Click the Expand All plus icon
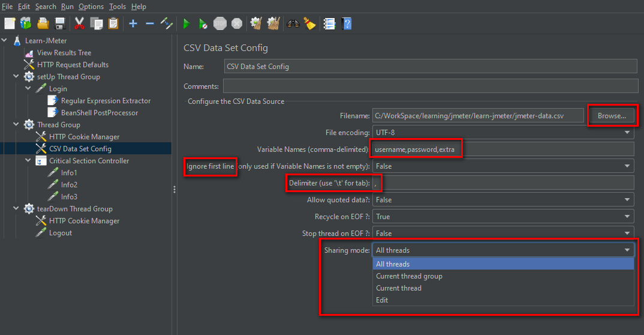Screen dimensions: 644x335 coord(133,23)
